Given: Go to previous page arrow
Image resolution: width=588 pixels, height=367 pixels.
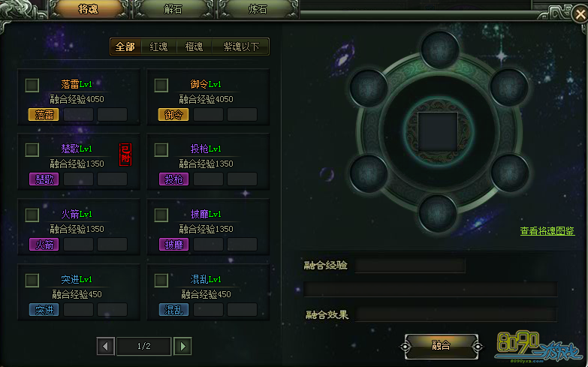Looking at the screenshot, I should click(105, 347).
